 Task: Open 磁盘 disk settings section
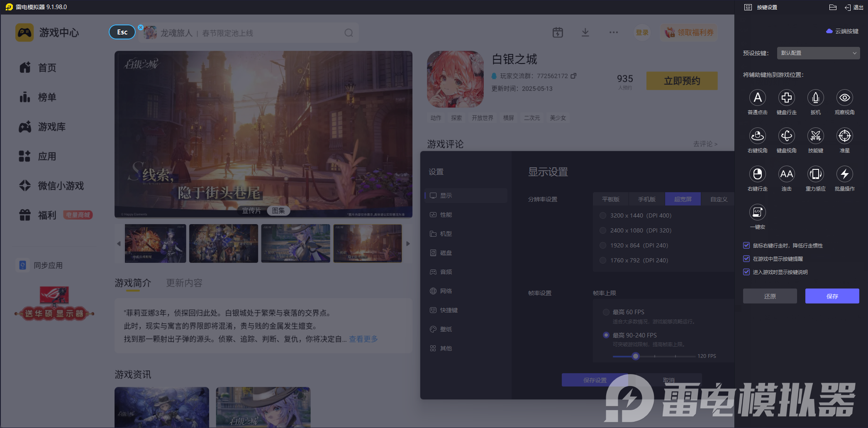tap(466, 253)
